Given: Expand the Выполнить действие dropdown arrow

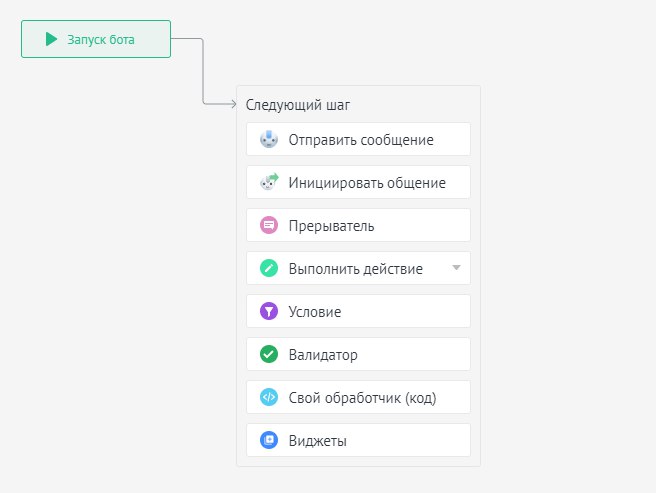Looking at the screenshot, I should point(456,268).
